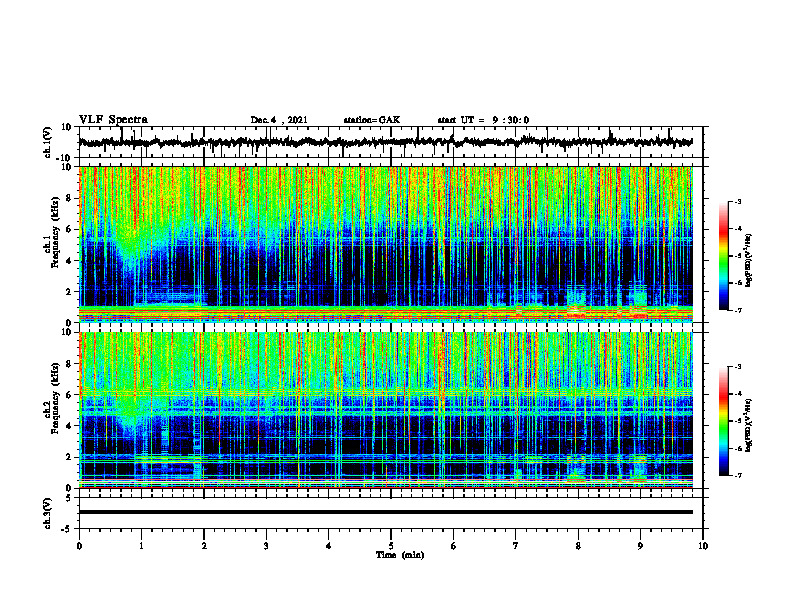Click the "4" kHz tick on the ch.2 frequency axis
792x612 pixels.
[x=70, y=426]
